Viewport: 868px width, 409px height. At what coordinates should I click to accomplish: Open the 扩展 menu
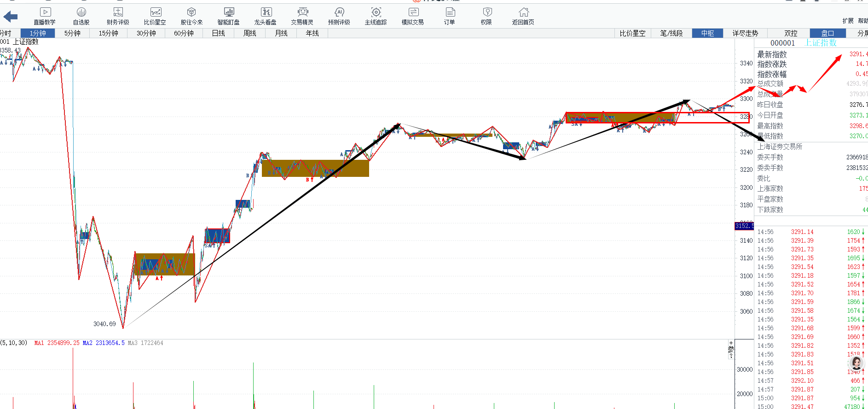click(848, 21)
